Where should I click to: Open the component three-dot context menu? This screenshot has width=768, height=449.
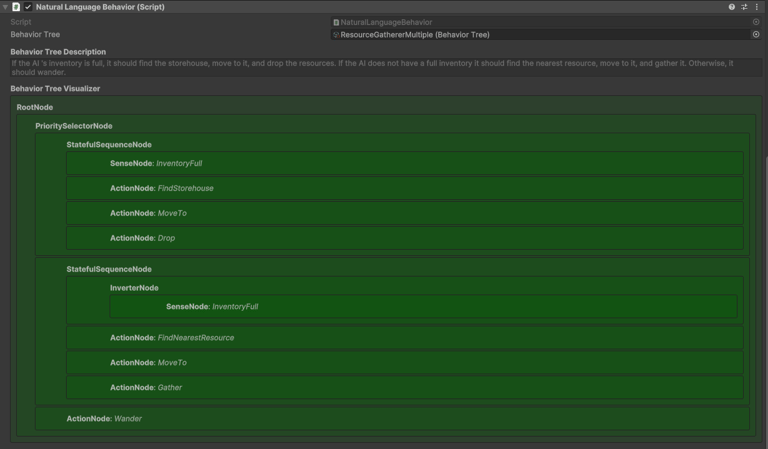(756, 7)
